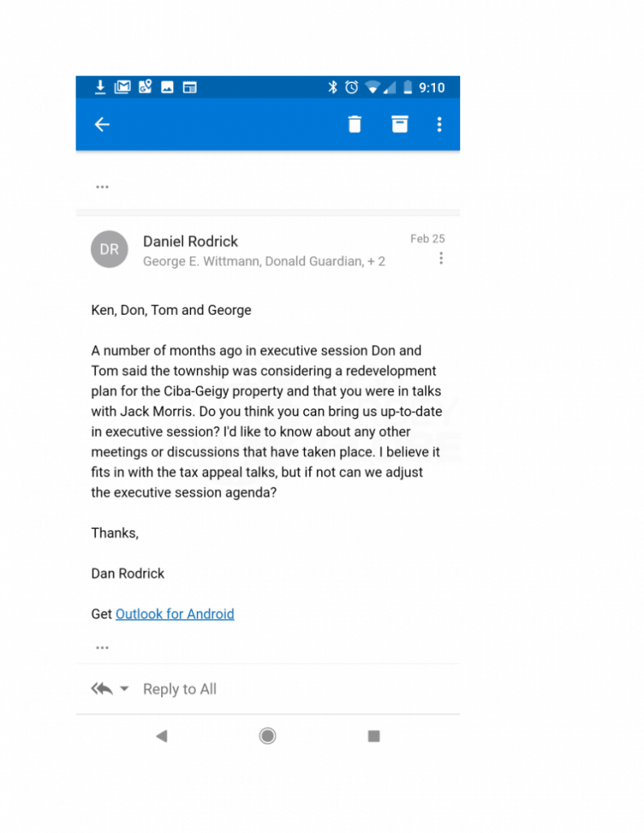Expand quoted text below the Outlook signature
The height and width of the screenshot is (833, 644).
(x=102, y=648)
